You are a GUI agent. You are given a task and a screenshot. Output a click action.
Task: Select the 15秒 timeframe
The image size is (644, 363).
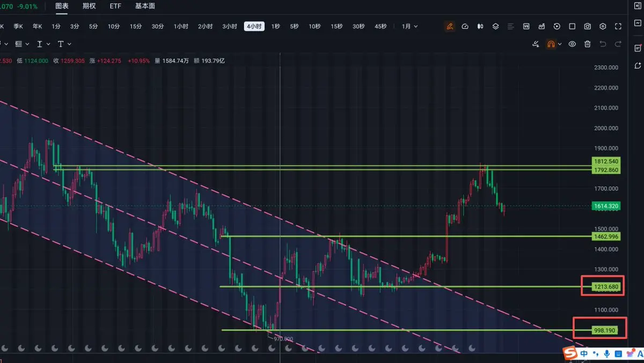(x=336, y=26)
